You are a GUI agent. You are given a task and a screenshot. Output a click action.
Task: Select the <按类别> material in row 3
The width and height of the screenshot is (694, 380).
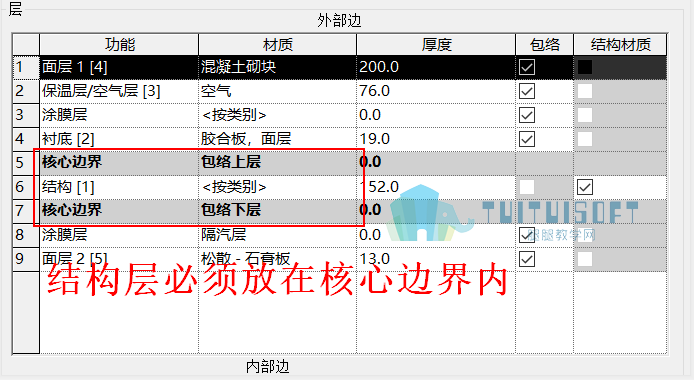(278, 115)
